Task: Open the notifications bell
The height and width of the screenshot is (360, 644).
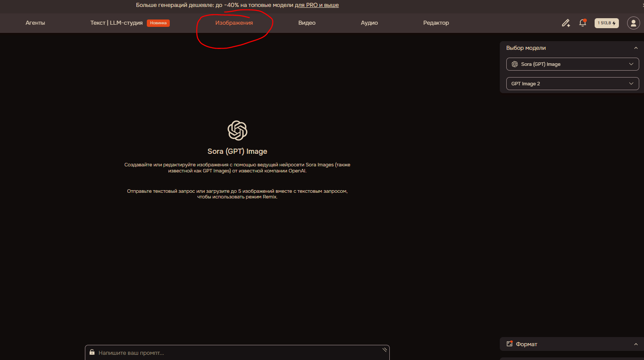Action: click(x=583, y=23)
